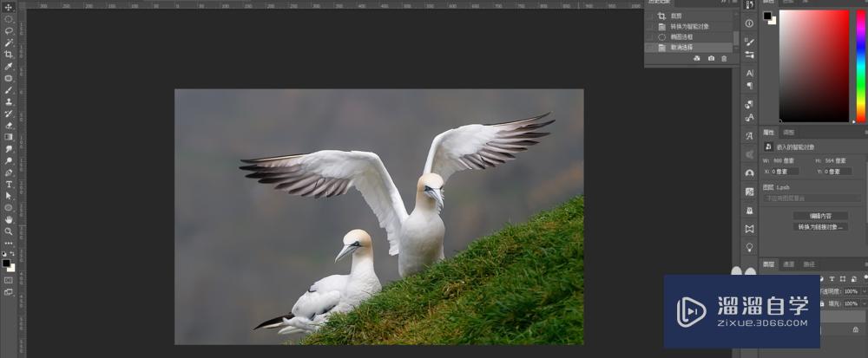The image size is (868, 358).
Task: Select the Horizontal Type tool
Action: [x=9, y=185]
